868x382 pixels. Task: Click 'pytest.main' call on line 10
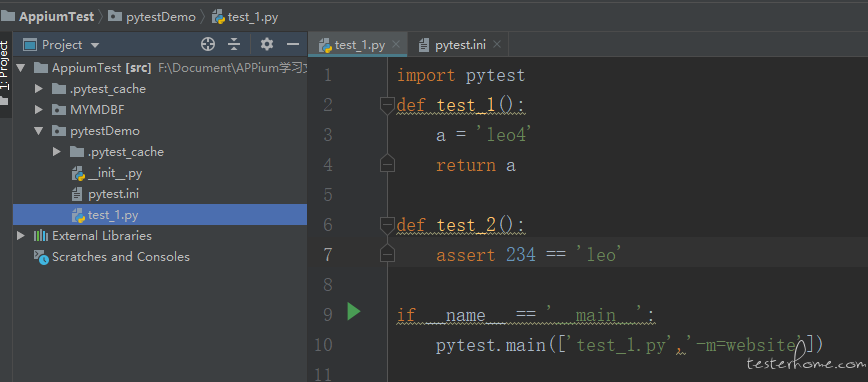[x=490, y=345]
